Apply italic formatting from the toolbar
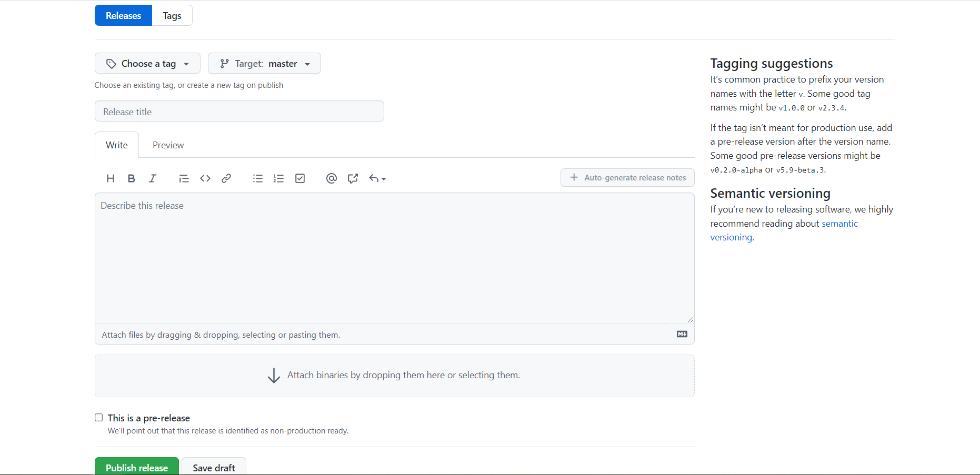 (152, 178)
